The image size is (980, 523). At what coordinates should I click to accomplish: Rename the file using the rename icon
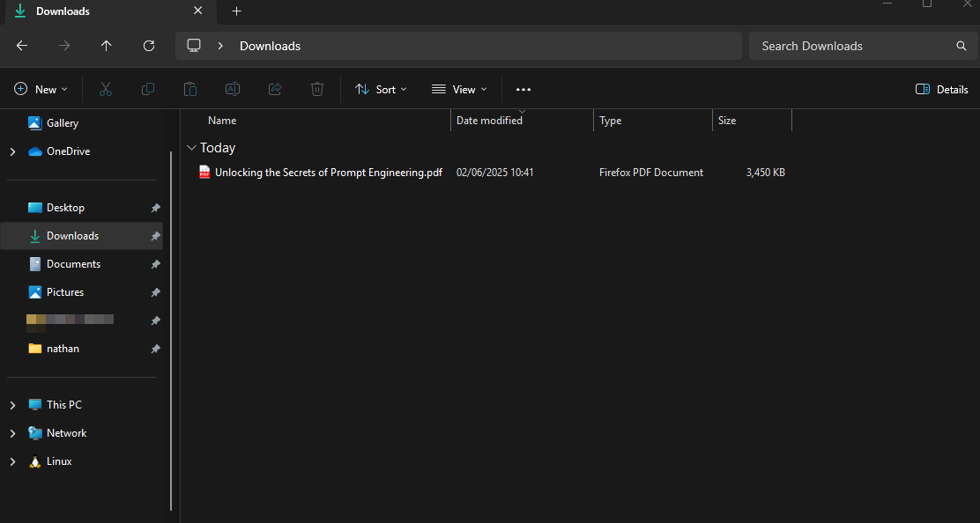pos(233,89)
